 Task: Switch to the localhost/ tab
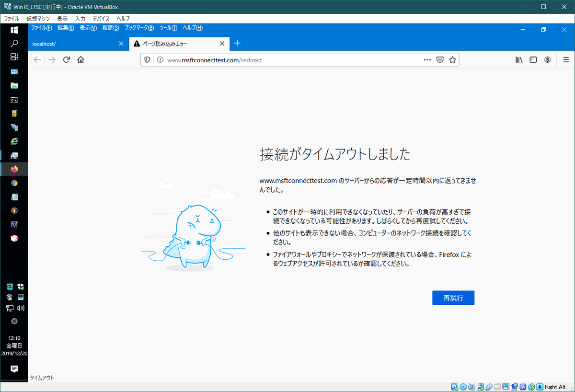[79, 44]
